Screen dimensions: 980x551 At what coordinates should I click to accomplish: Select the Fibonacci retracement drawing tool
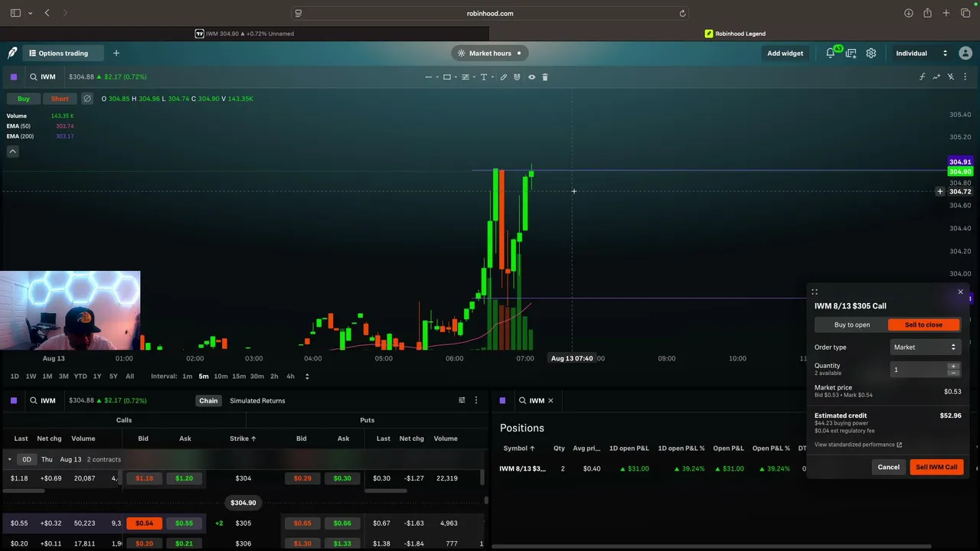pyautogui.click(x=465, y=77)
